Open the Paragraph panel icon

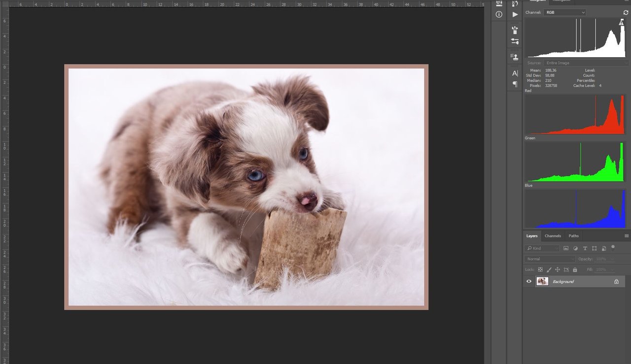click(515, 84)
